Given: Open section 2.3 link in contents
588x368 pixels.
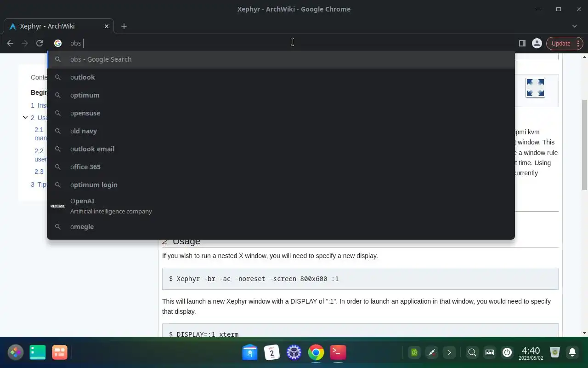Looking at the screenshot, I should click(39, 172).
